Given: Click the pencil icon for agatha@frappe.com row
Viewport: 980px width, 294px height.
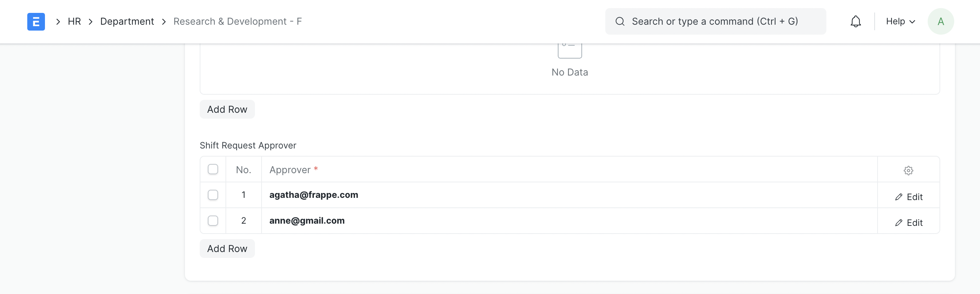Looking at the screenshot, I should [899, 197].
